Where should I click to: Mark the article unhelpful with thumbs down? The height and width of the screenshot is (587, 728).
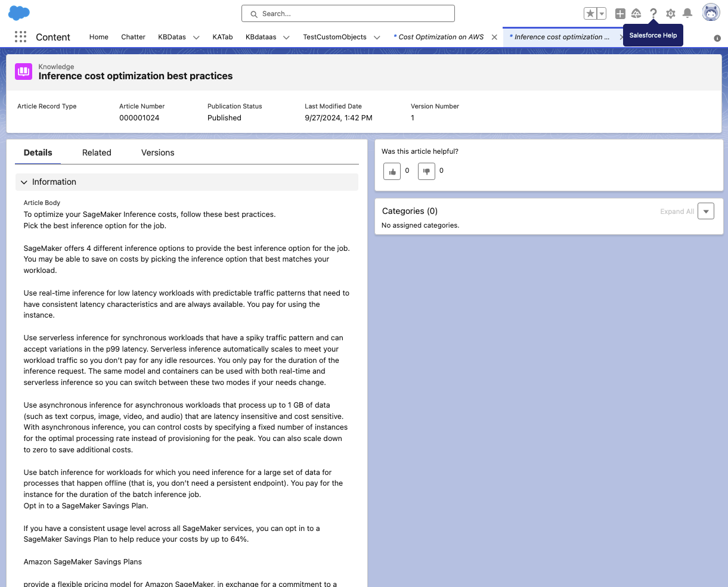[x=426, y=171]
